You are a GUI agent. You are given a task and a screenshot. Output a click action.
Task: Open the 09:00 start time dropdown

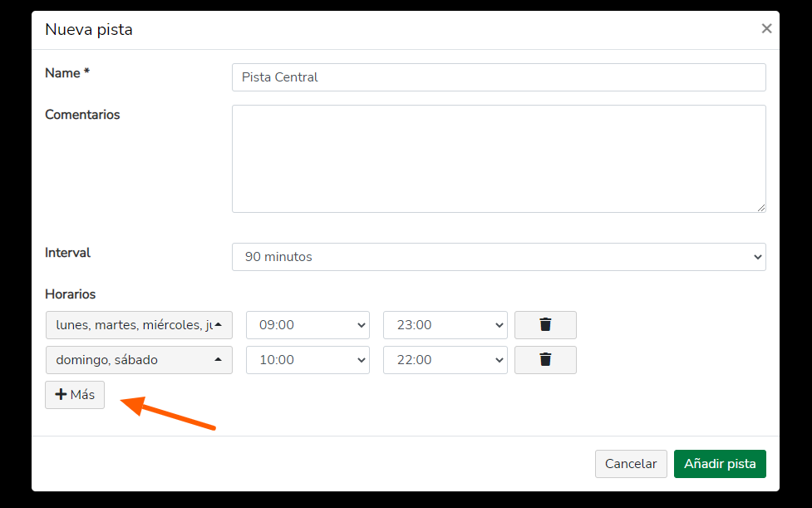(x=308, y=325)
